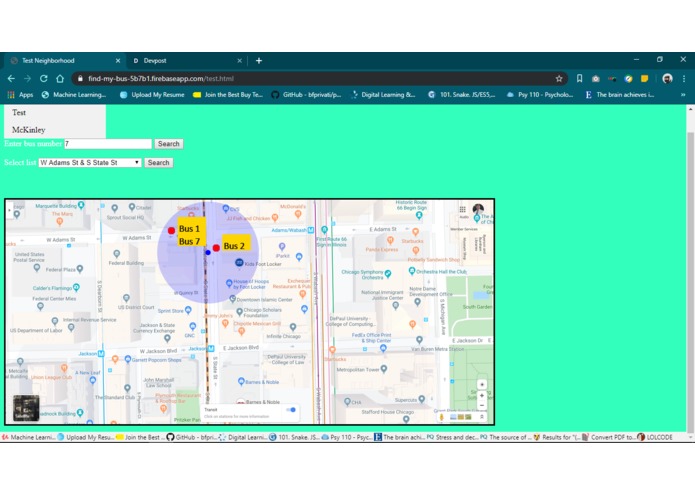Click the Federal Plaza map pin
This screenshot has width=695, height=494.
click(x=80, y=268)
